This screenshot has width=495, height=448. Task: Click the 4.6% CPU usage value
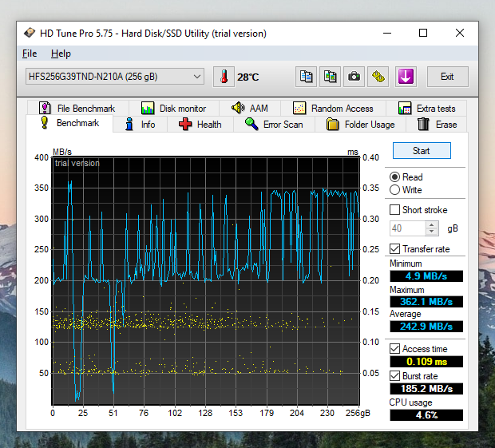pyautogui.click(x=426, y=414)
